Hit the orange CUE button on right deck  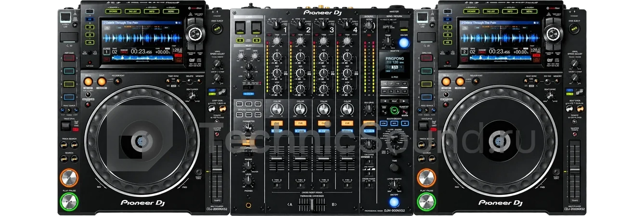click(426, 178)
